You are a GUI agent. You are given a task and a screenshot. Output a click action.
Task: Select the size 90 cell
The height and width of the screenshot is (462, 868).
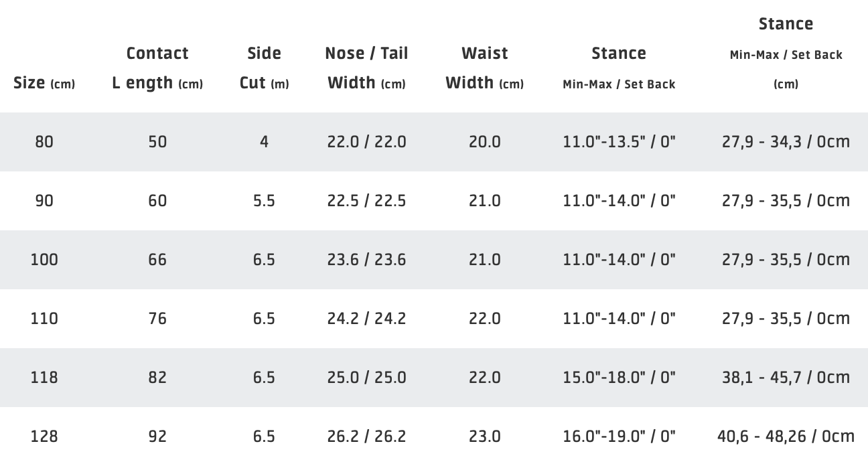[44, 201]
